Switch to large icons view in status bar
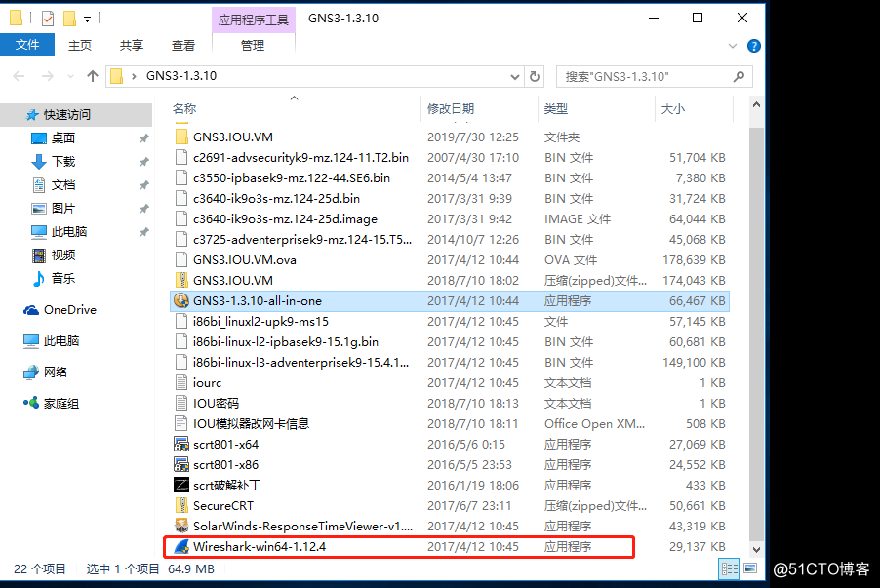This screenshot has height=588, width=880. [750, 568]
